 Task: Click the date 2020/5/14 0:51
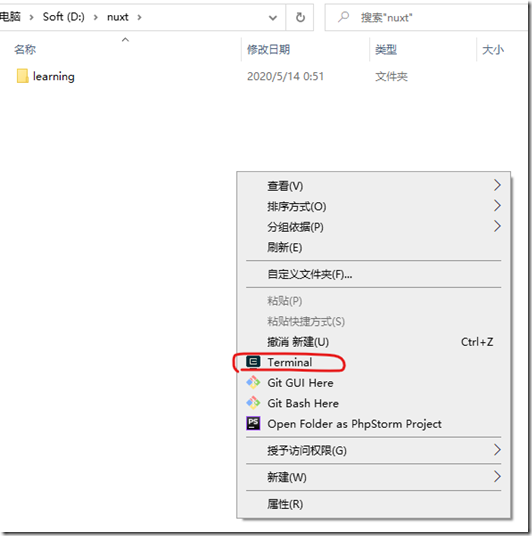click(x=285, y=76)
